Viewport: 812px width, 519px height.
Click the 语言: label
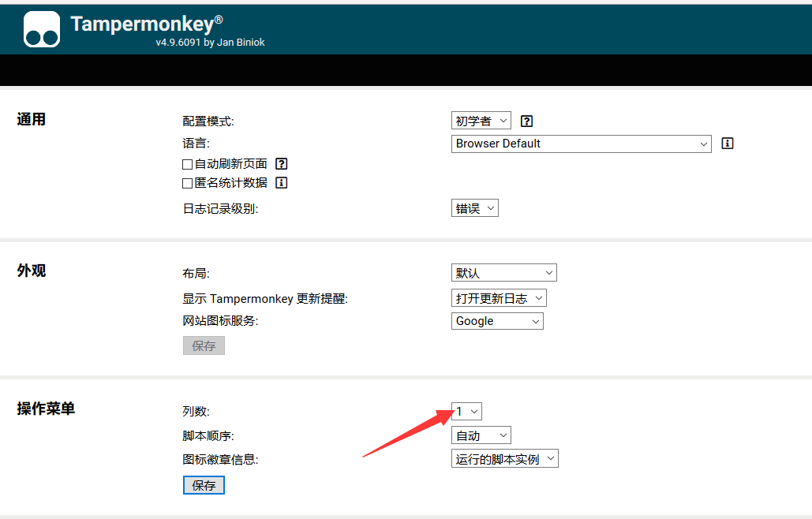click(x=196, y=144)
